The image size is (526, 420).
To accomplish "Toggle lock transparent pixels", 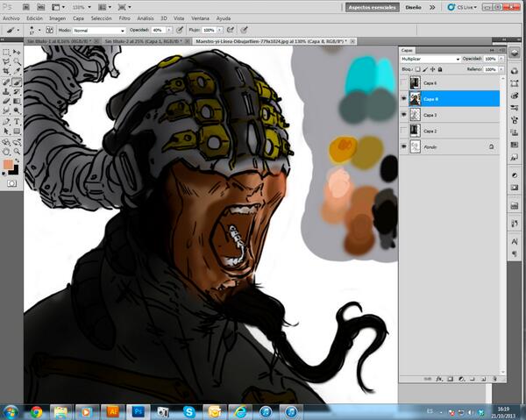I will [x=417, y=69].
